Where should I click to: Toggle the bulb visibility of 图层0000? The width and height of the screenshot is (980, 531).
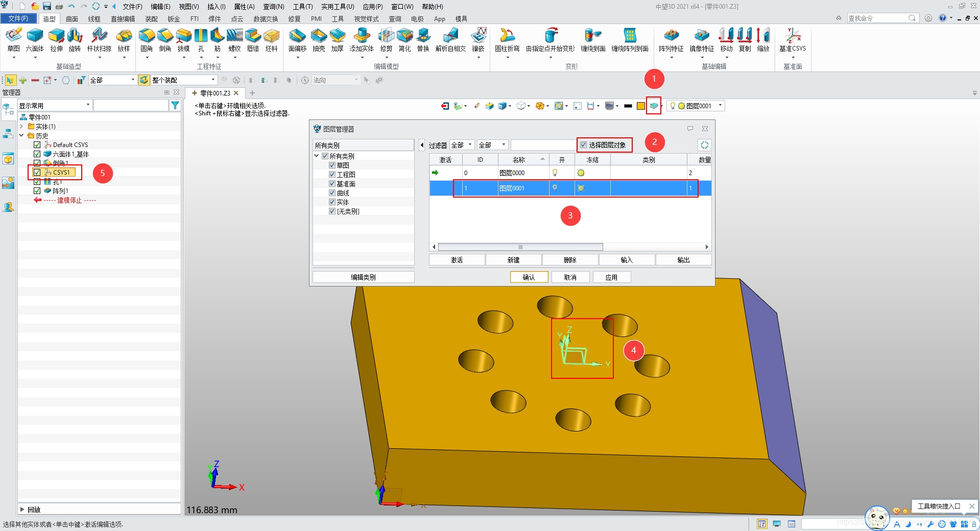(555, 173)
